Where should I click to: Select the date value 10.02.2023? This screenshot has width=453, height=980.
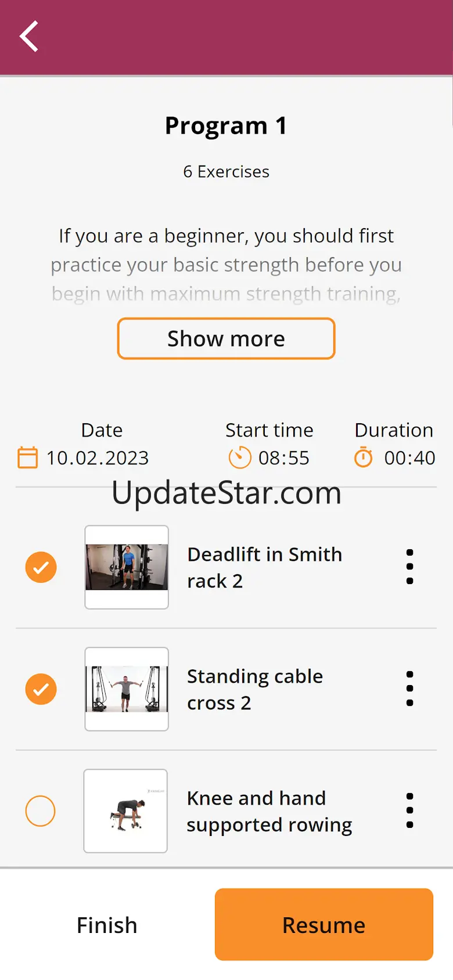(x=98, y=458)
